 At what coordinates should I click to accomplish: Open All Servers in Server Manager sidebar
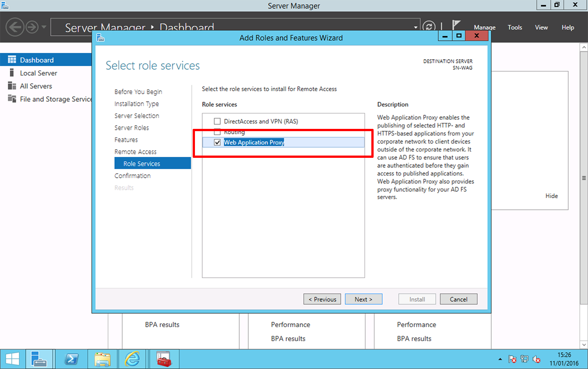click(x=36, y=86)
